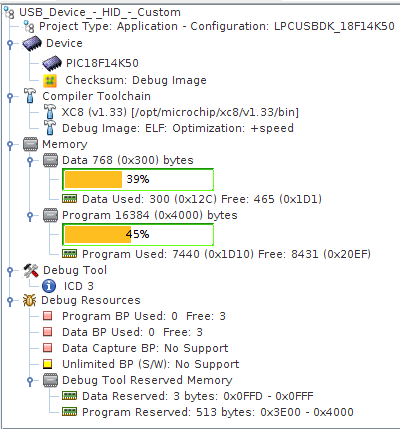This screenshot has width=400, height=429.
Task: Select the Program BP Used: 0 row text
Action: 144,316
